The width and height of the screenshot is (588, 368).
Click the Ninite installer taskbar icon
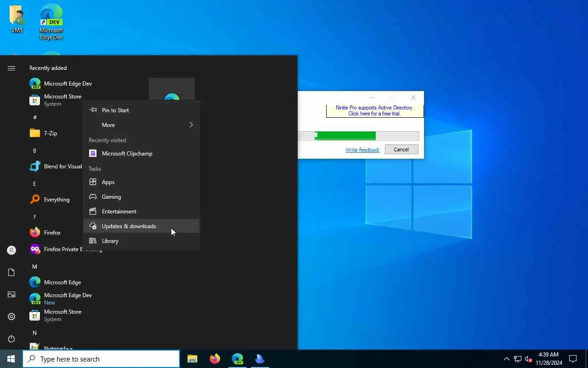[260, 359]
